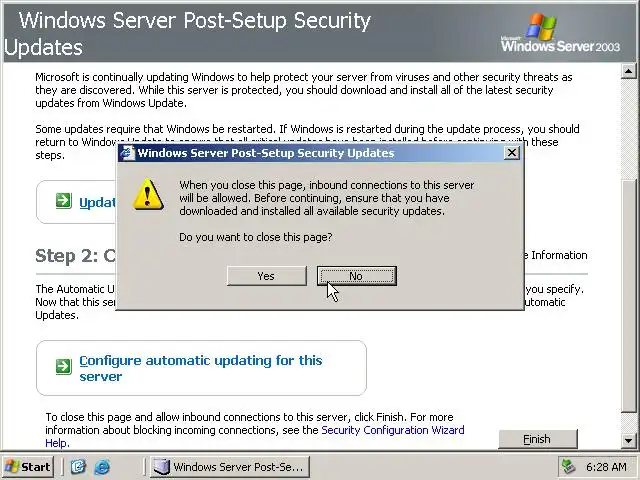Click the yellow warning triangle icon
The height and width of the screenshot is (480, 640).
point(149,194)
